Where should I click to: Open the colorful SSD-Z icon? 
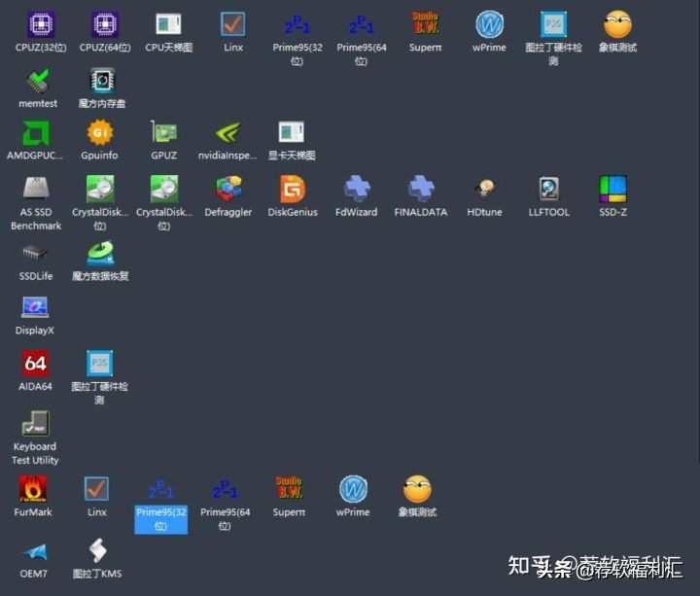coord(612,189)
